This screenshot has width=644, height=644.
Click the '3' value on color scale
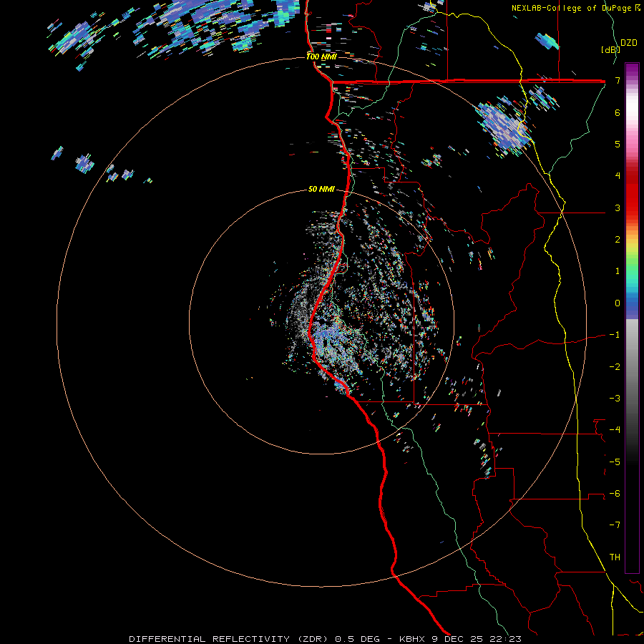click(618, 208)
